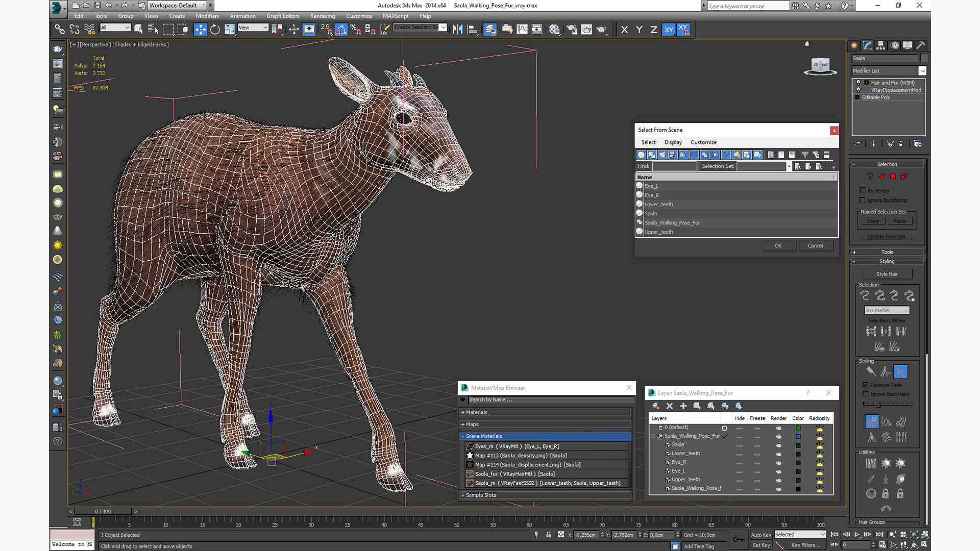Click the Play Animation button

[x=857, y=535]
